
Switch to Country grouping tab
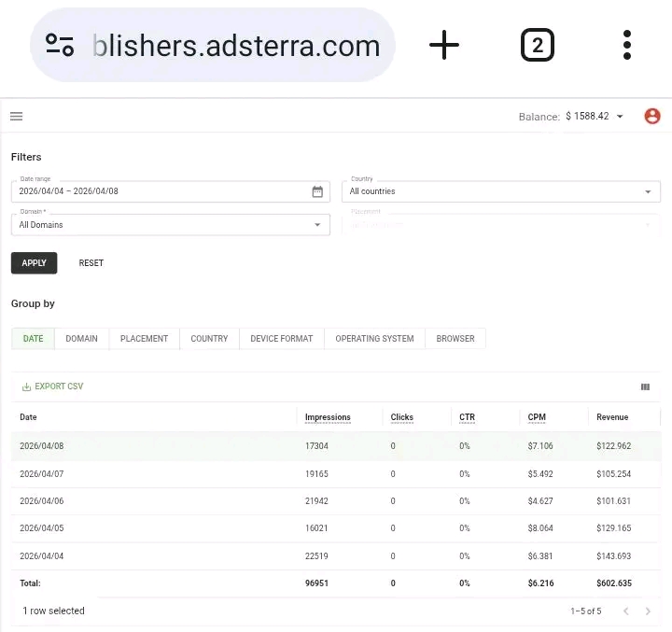click(x=209, y=339)
